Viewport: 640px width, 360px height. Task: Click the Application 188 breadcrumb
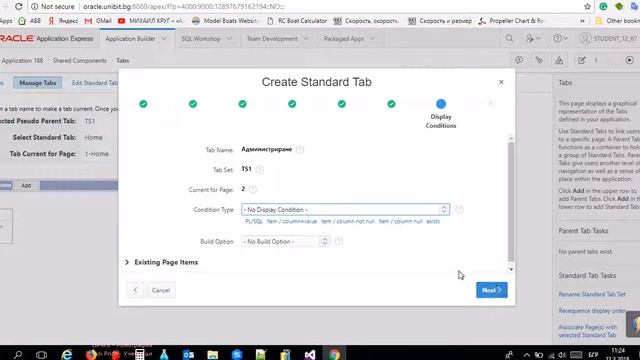22,60
